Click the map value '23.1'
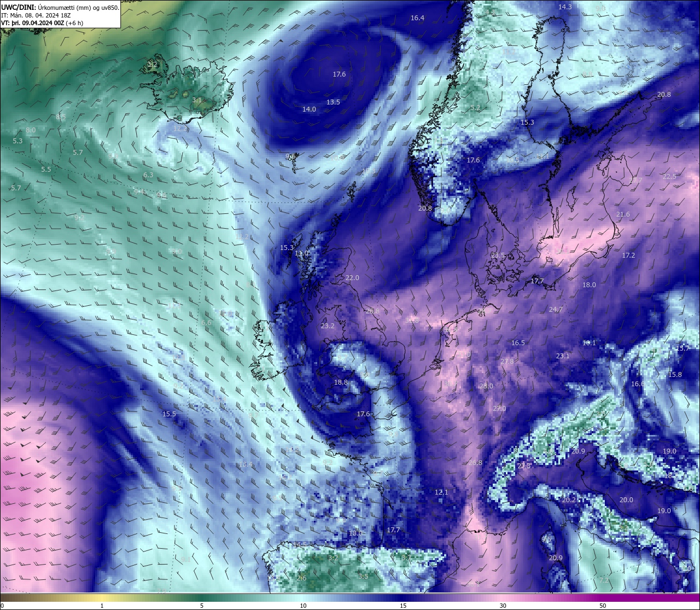 [x=563, y=356]
